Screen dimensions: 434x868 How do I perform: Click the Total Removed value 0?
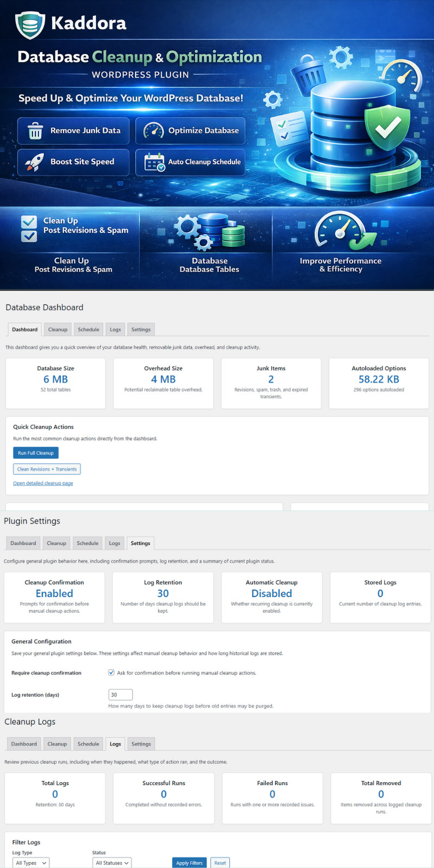pos(381,794)
